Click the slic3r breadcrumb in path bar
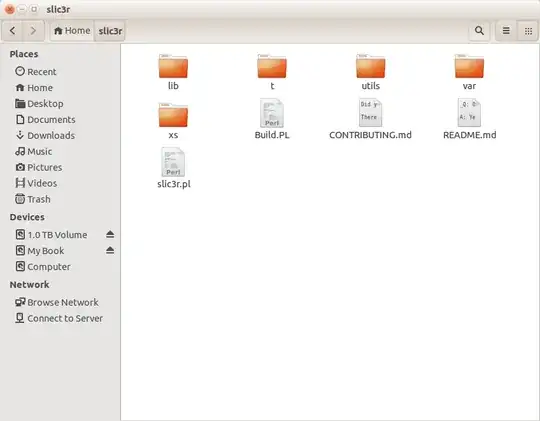This screenshot has height=421, width=540. coord(110,31)
